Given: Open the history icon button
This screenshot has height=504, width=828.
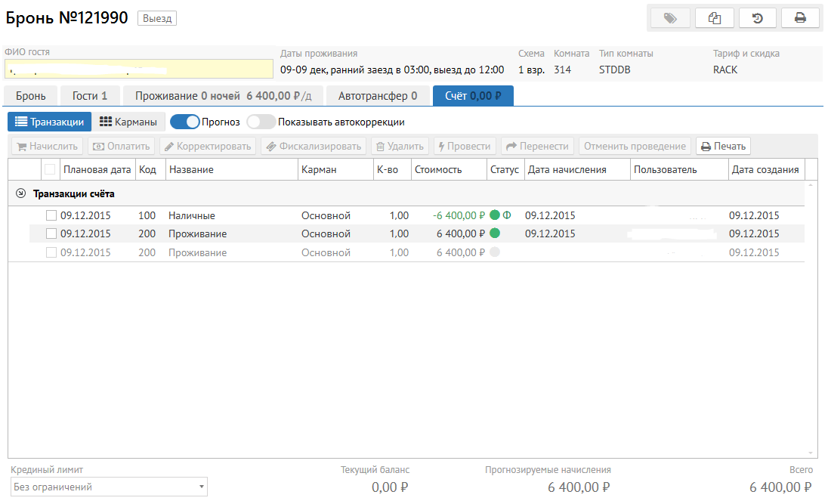Looking at the screenshot, I should coord(758,18).
